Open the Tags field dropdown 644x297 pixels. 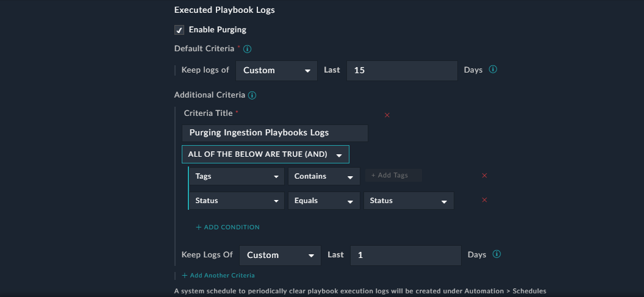click(x=237, y=176)
